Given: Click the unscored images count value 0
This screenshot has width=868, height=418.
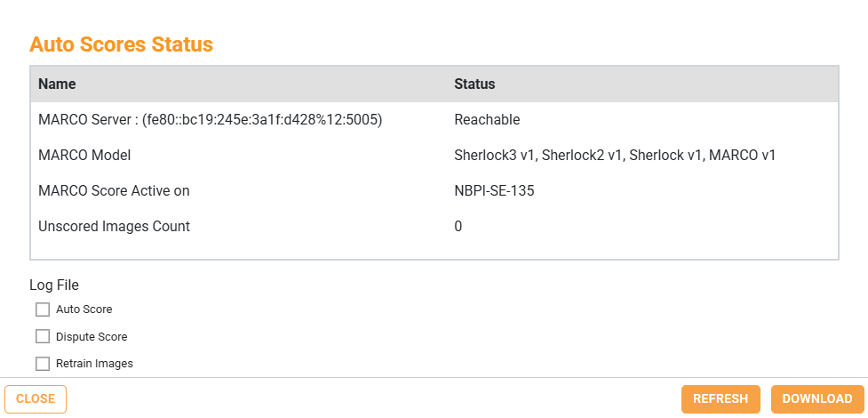Looking at the screenshot, I should pos(458,226).
